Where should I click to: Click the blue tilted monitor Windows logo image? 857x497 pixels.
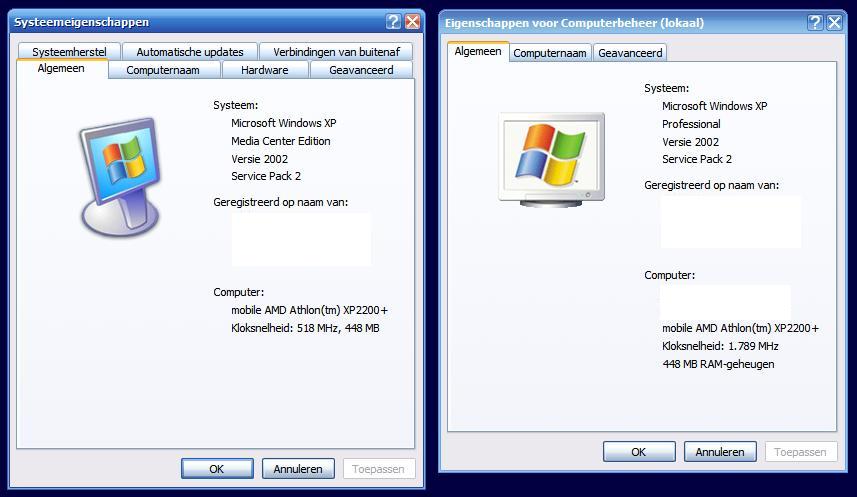[x=121, y=177]
